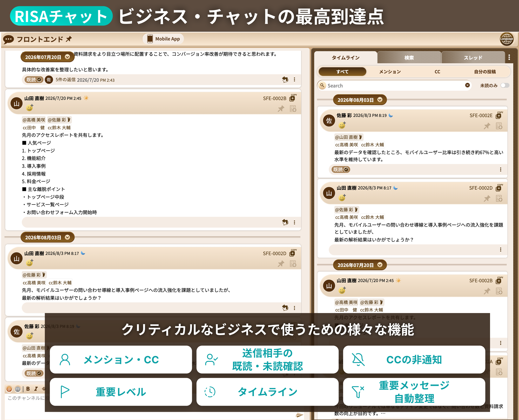The width and height of the screenshot is (519, 420).
Task: Toggle the 未読のみ switch
Action: point(505,85)
